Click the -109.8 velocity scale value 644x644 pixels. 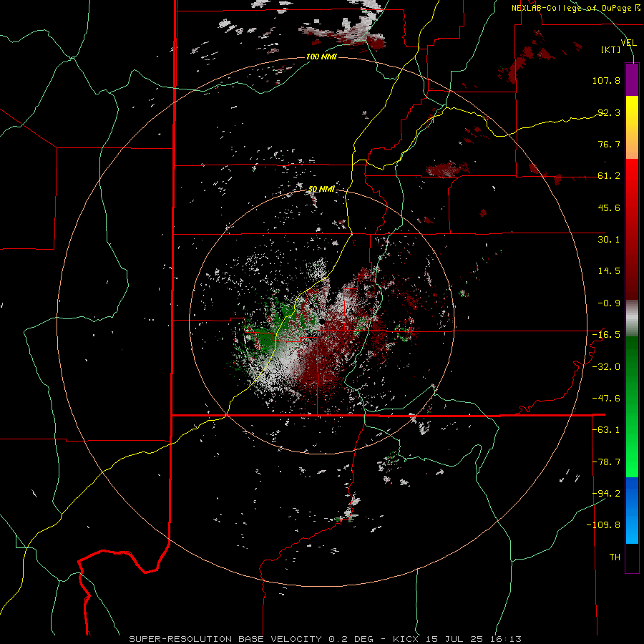point(603,525)
